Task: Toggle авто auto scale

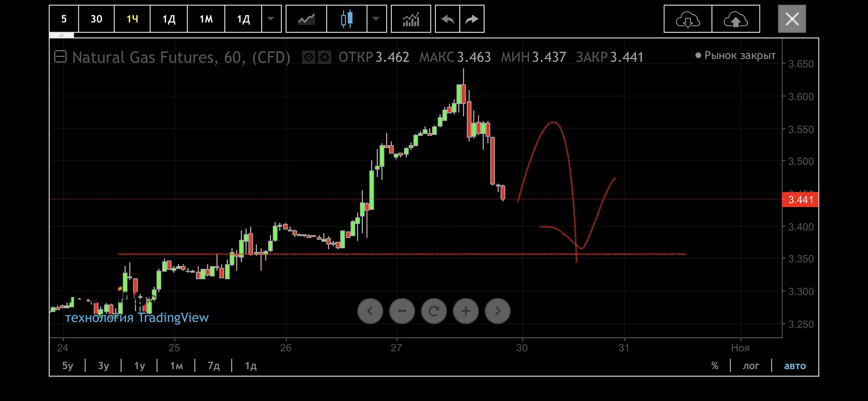Action: pos(795,366)
